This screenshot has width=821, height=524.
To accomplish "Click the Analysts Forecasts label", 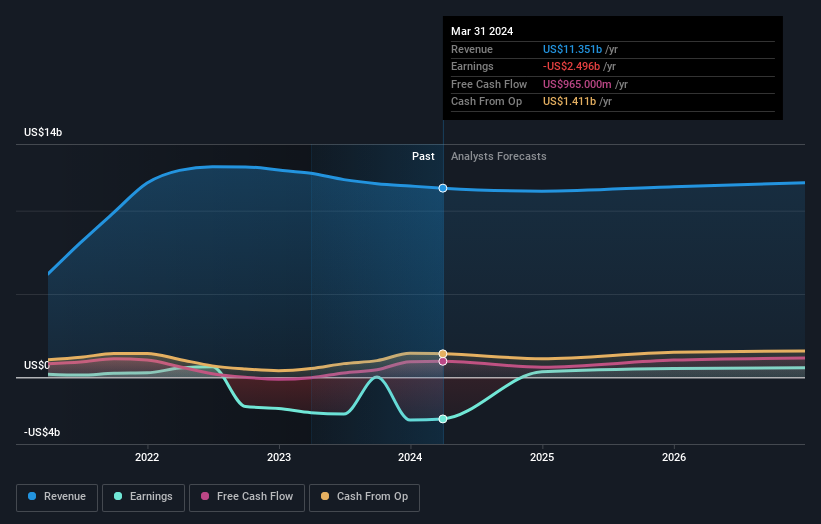I will click(498, 157).
